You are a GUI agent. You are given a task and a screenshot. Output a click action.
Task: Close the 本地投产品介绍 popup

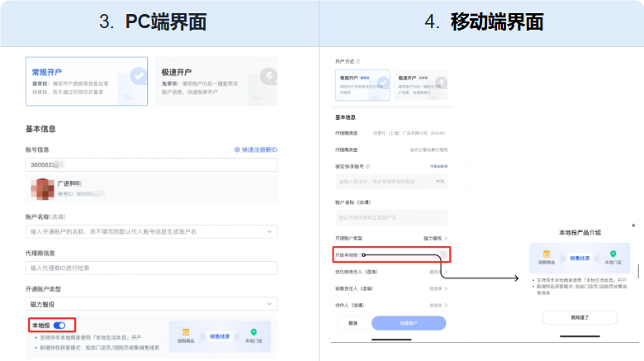coord(633,226)
